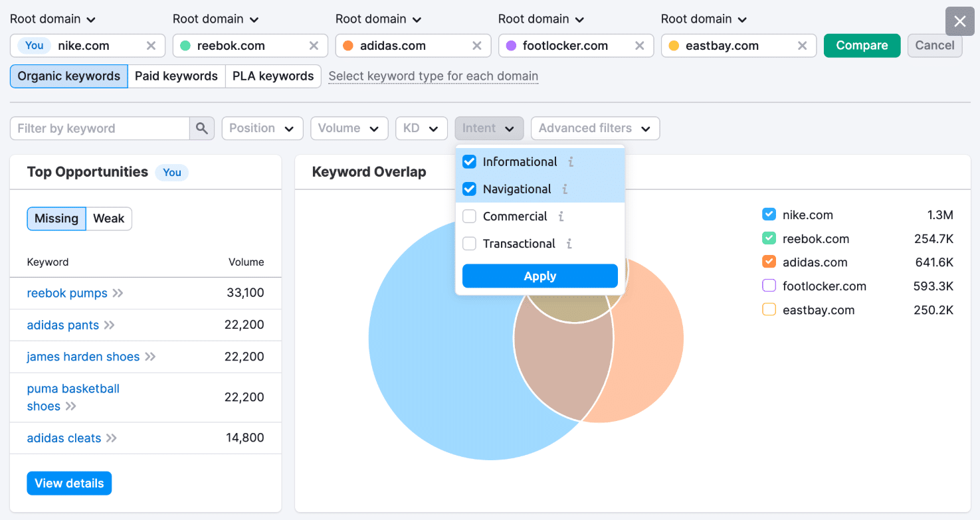
Task: Remove footlocker.com from comparison
Action: click(x=639, y=46)
